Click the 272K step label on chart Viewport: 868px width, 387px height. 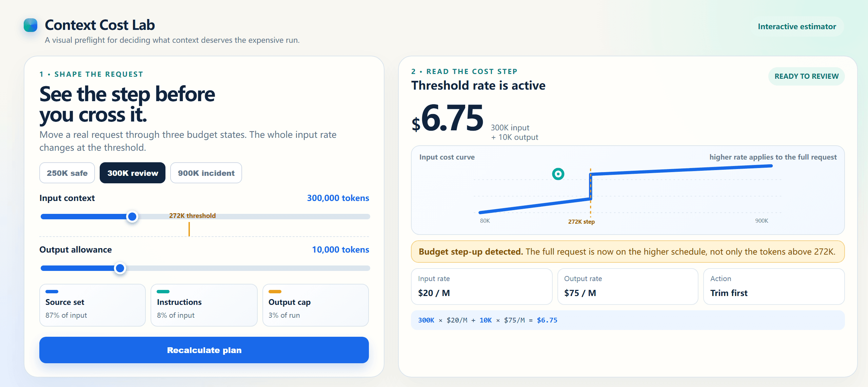(x=581, y=222)
